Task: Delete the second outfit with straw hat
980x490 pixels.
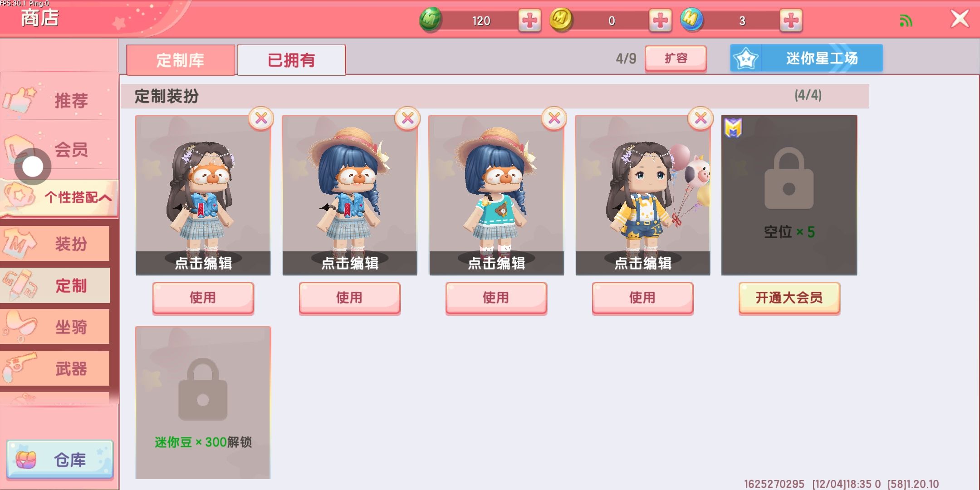Action: point(407,118)
